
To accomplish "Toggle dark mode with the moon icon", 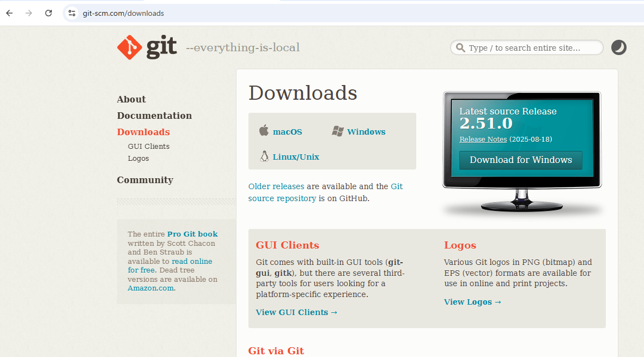I will (618, 47).
